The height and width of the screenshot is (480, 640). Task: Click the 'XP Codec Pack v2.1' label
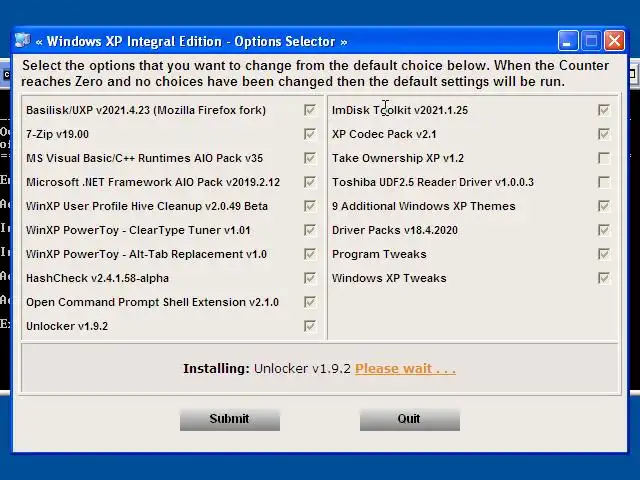click(x=384, y=134)
